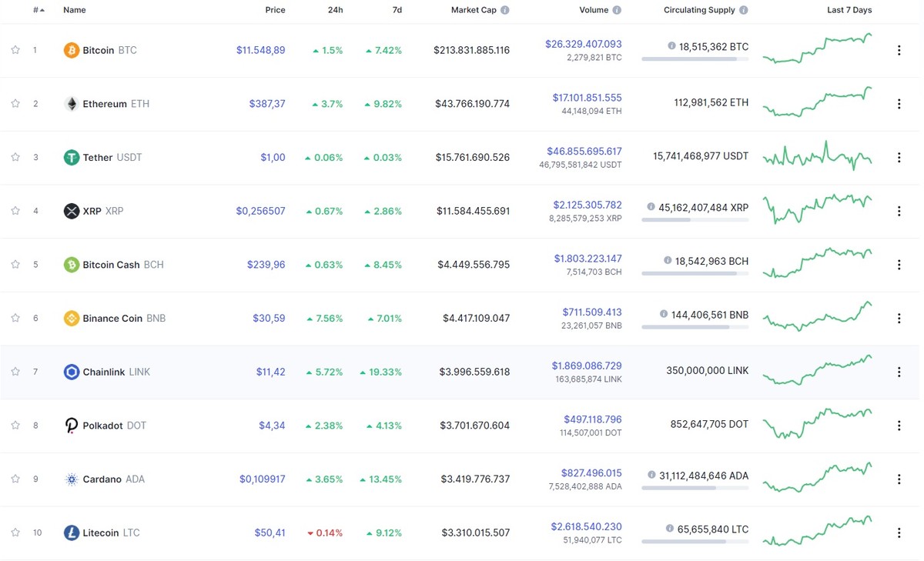
Task: Click the Price column header
Action: click(275, 10)
